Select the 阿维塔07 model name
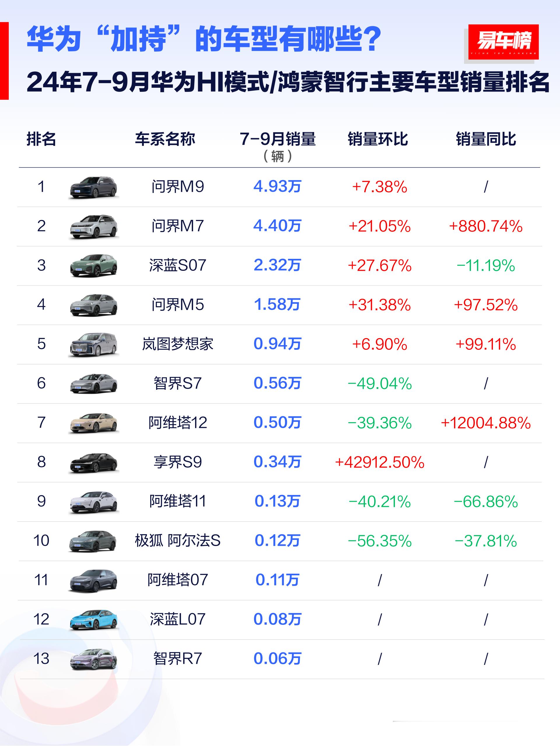 click(x=178, y=580)
